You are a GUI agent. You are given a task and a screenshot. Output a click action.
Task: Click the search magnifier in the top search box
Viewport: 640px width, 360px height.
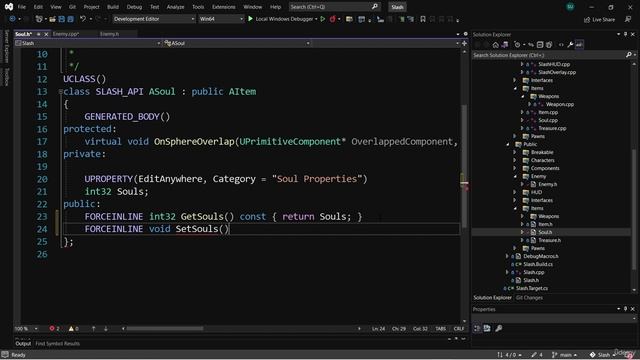click(375, 7)
